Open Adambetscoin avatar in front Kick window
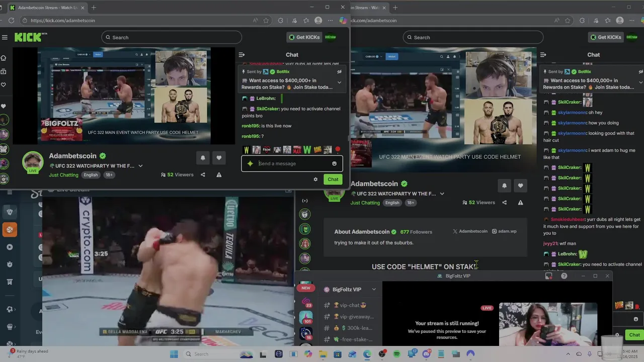The width and height of the screenshot is (644, 362). pos(33,162)
